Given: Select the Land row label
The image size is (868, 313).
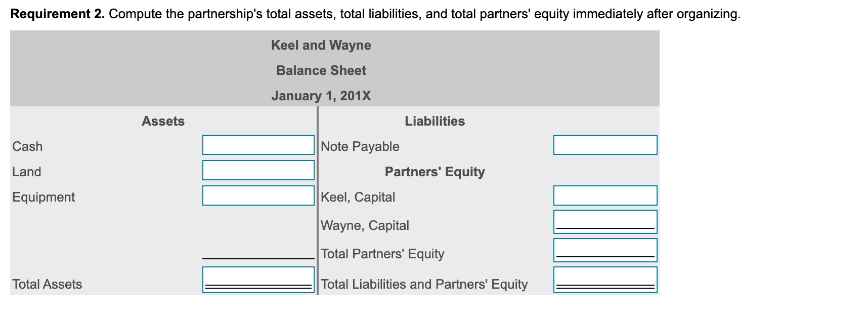Looking at the screenshot, I should pyautogui.click(x=26, y=172).
